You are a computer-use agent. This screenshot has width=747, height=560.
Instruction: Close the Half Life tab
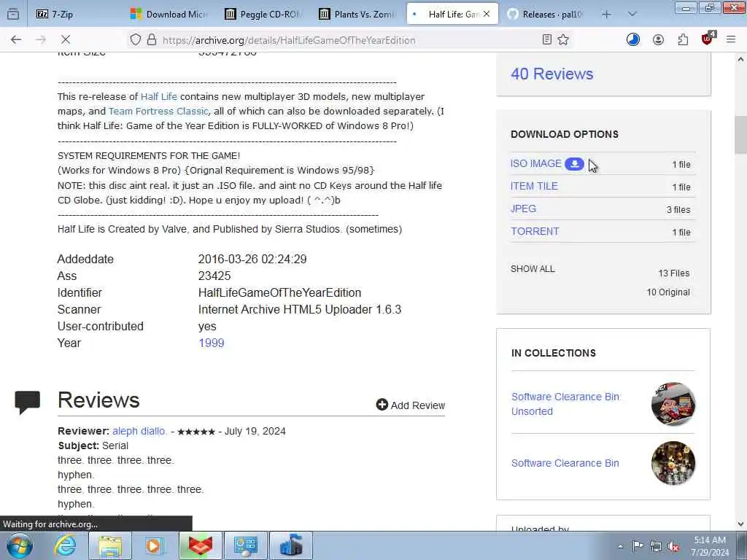pyautogui.click(x=487, y=15)
